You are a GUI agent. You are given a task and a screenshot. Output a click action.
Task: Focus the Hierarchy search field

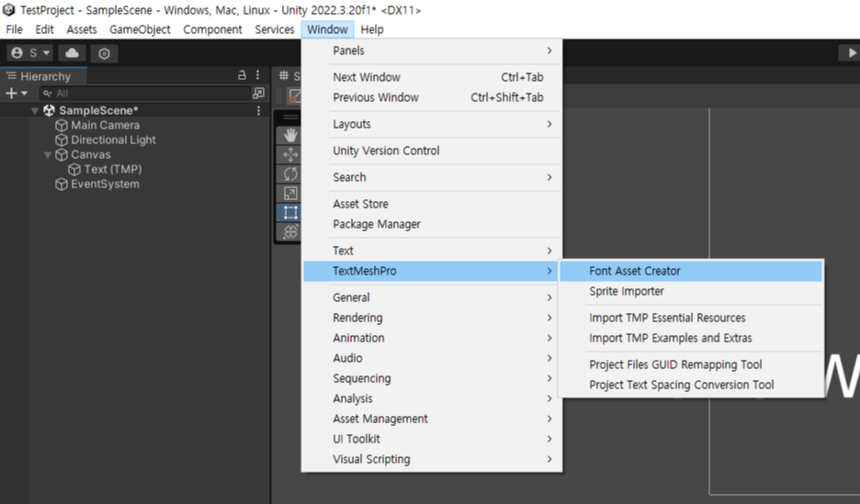pos(145,93)
